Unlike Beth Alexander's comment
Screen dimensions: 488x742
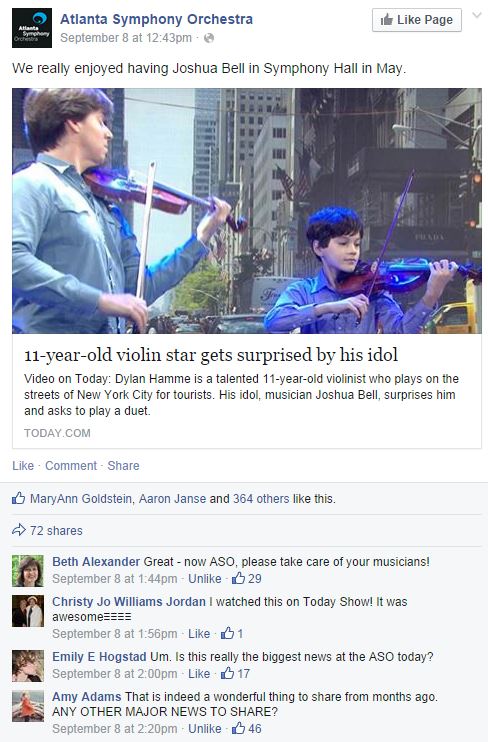(204, 579)
